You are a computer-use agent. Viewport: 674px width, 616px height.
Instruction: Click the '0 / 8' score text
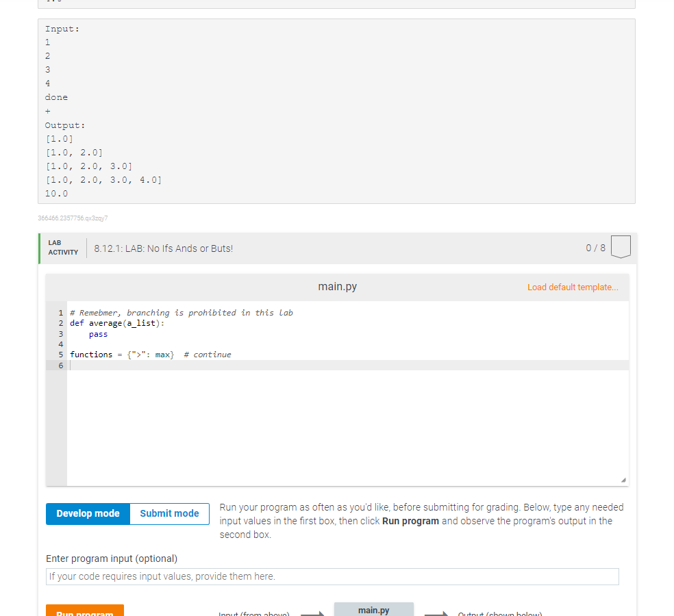[595, 248]
